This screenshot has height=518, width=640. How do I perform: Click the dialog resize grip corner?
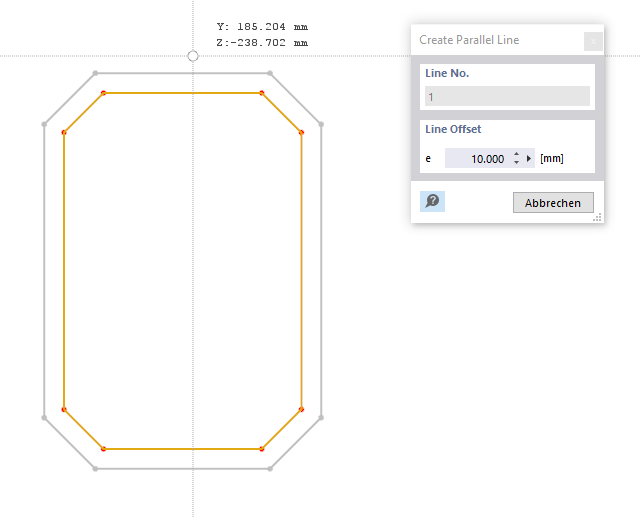click(x=598, y=218)
